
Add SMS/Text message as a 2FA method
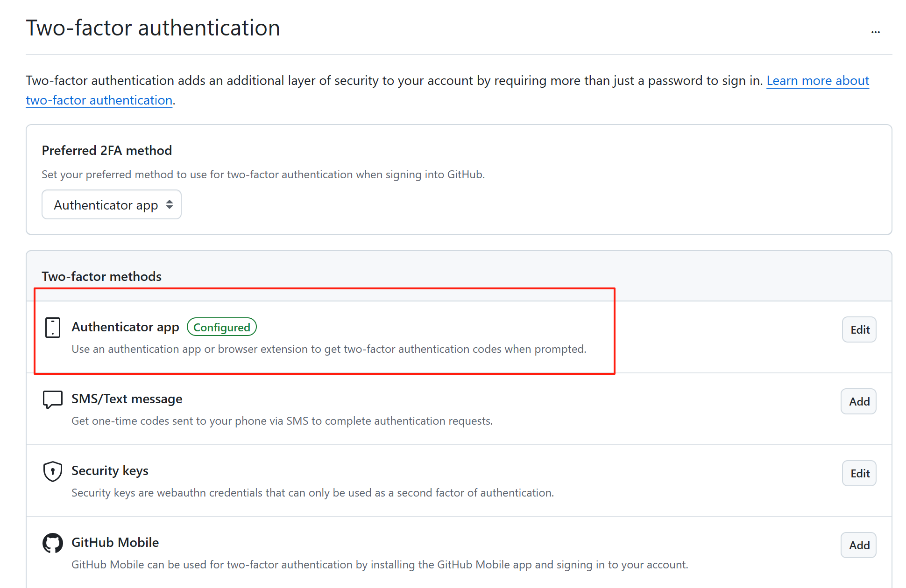click(x=858, y=401)
